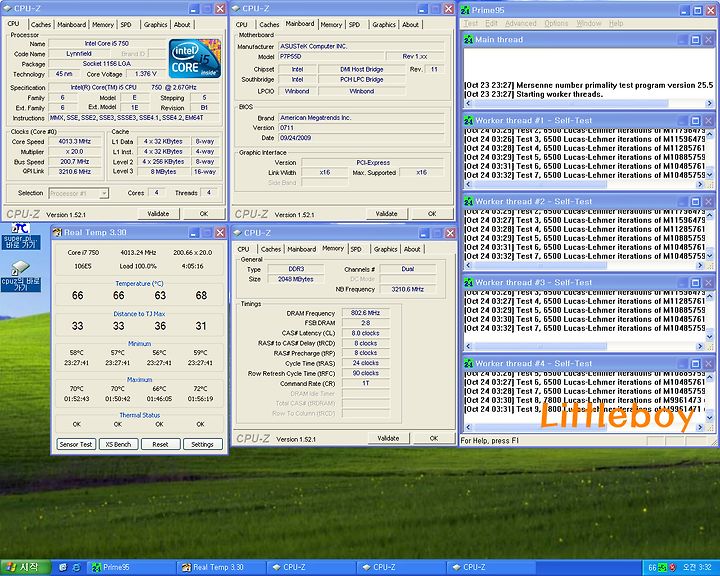The image size is (720, 576).
Task: Click Worker thread #3 window icon
Action: (x=468, y=282)
